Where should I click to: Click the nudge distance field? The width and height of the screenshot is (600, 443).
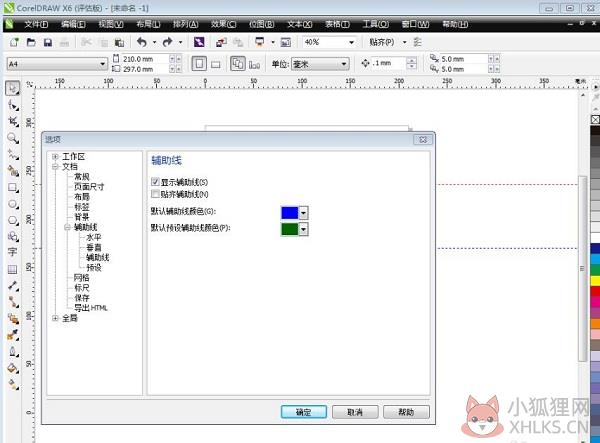point(389,63)
